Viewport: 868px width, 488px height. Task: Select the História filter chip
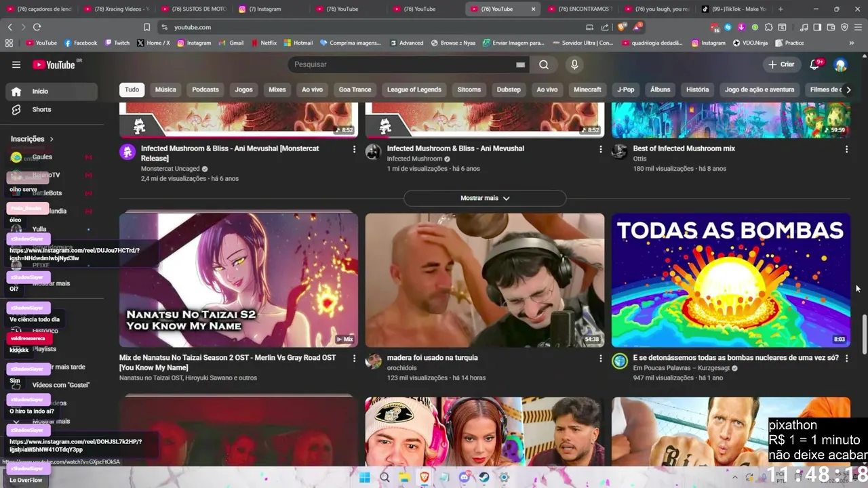coord(697,89)
